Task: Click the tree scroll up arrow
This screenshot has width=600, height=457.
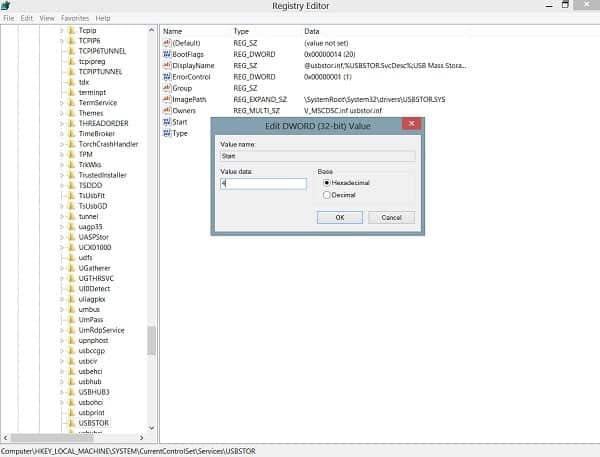Action: pyautogui.click(x=152, y=30)
